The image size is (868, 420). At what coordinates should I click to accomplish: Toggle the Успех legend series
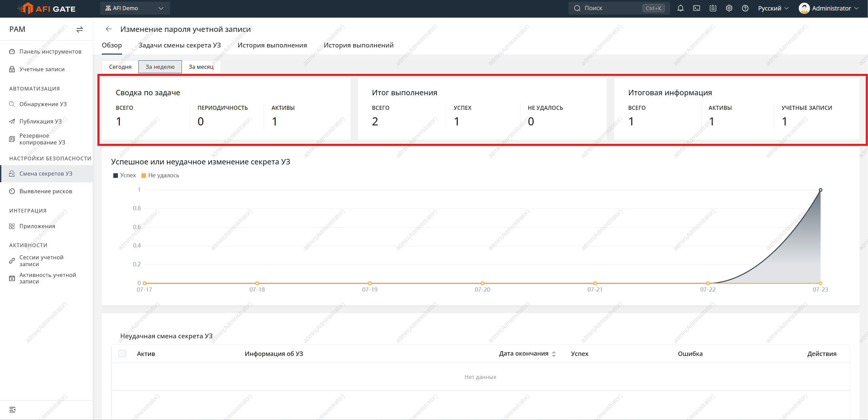pos(125,175)
